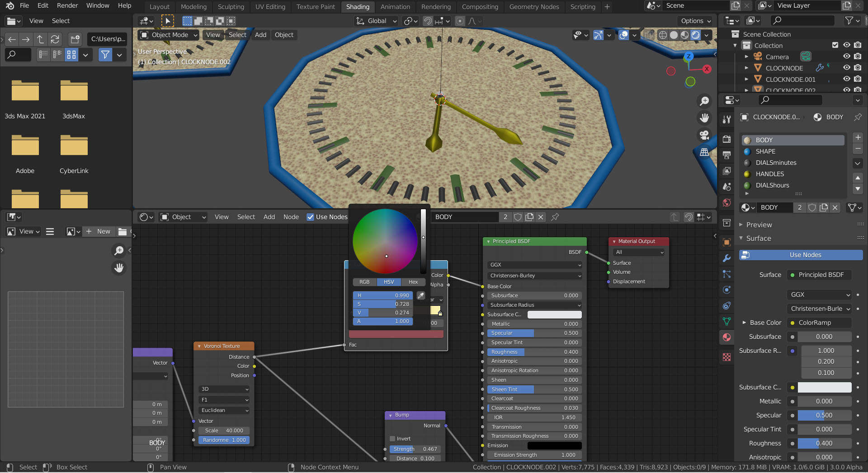The height and width of the screenshot is (473, 868).
Task: Pin the node editor tree
Action: click(x=555, y=217)
